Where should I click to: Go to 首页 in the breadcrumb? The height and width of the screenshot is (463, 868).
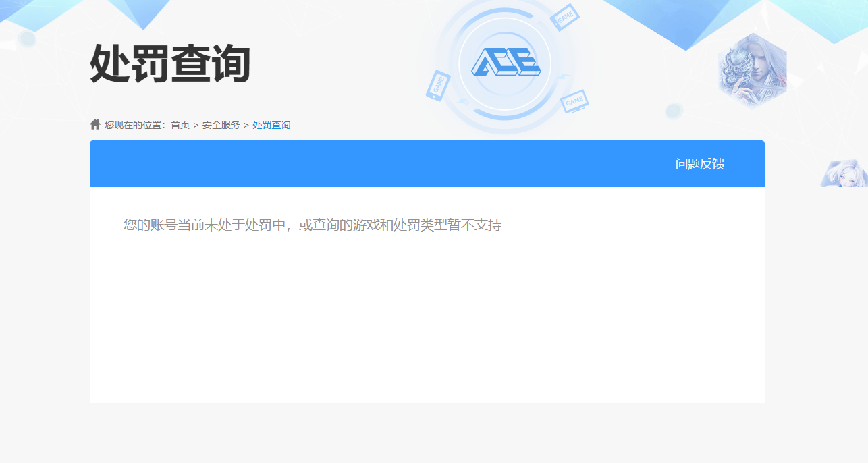tap(180, 125)
